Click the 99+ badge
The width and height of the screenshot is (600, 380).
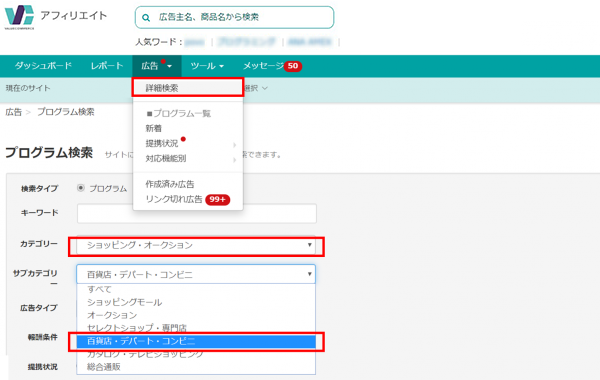(217, 199)
